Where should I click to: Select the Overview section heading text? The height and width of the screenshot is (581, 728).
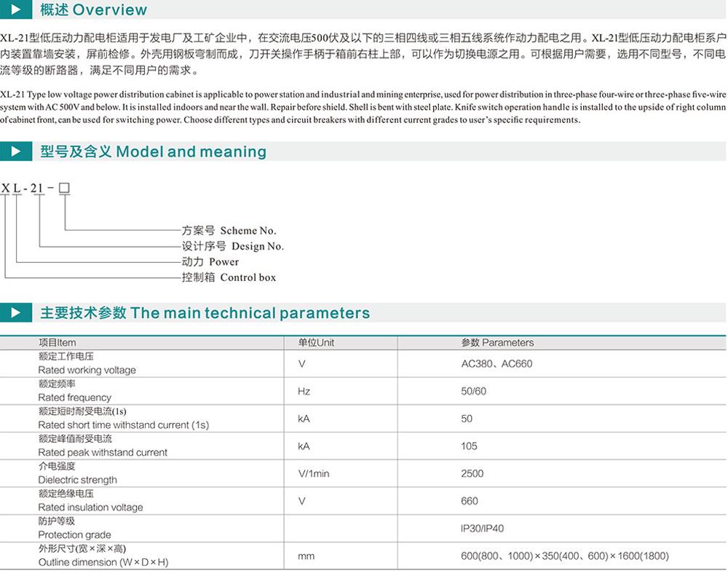93,10
